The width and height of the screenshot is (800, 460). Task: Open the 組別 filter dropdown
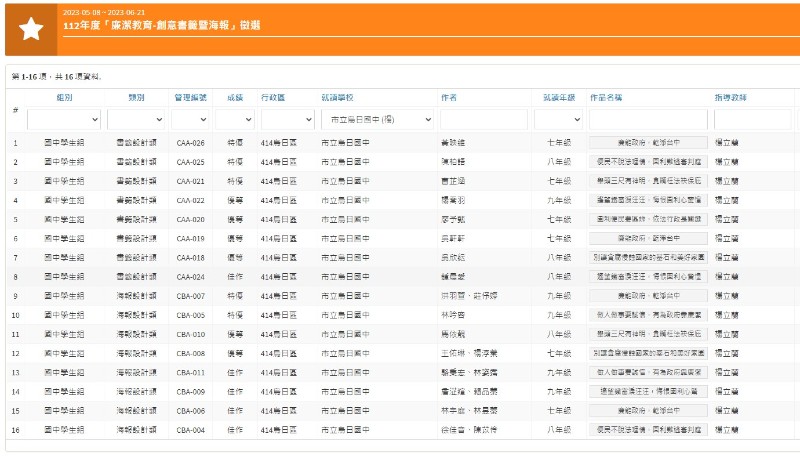click(64, 119)
